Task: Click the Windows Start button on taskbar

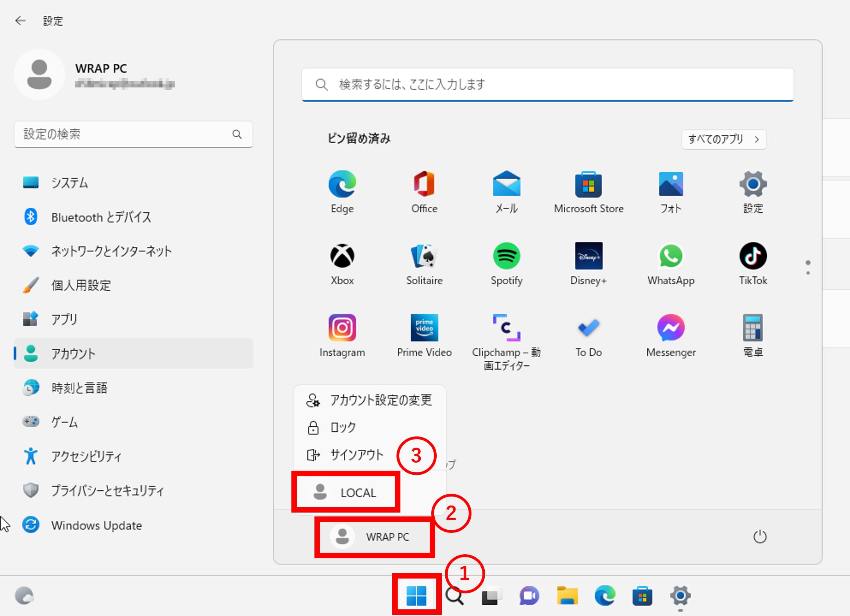Action: [416, 596]
